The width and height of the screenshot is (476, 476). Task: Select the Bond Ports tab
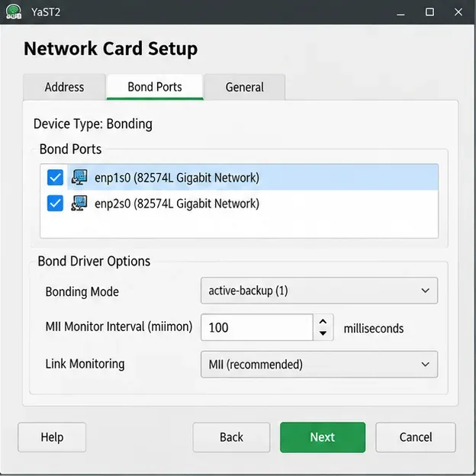point(155,87)
